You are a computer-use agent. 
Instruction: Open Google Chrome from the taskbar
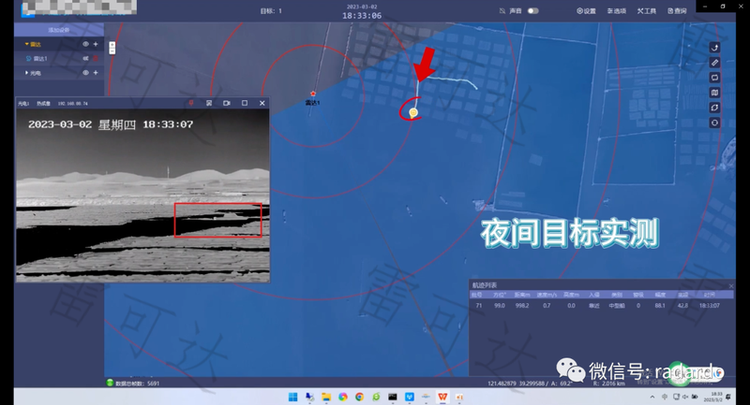359,397
